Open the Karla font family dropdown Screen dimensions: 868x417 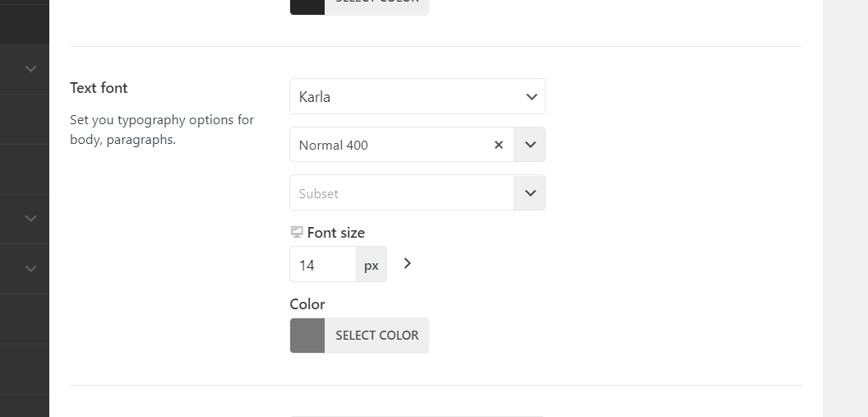click(x=417, y=97)
